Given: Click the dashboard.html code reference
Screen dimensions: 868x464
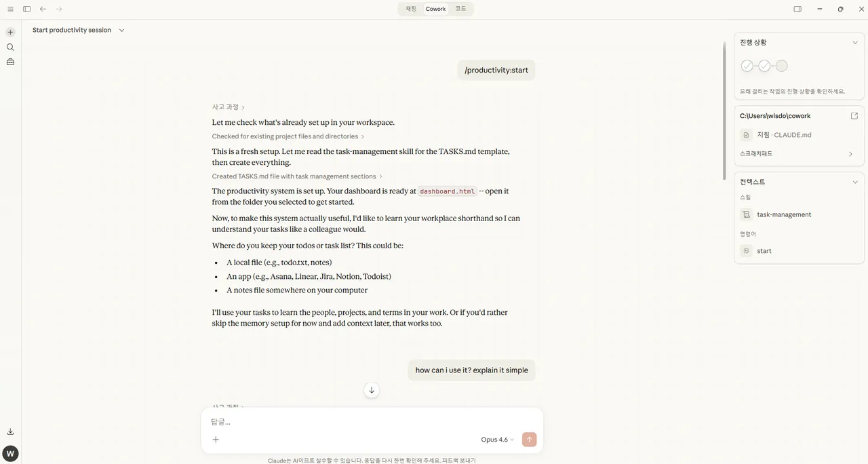Looking at the screenshot, I should coord(448,191).
